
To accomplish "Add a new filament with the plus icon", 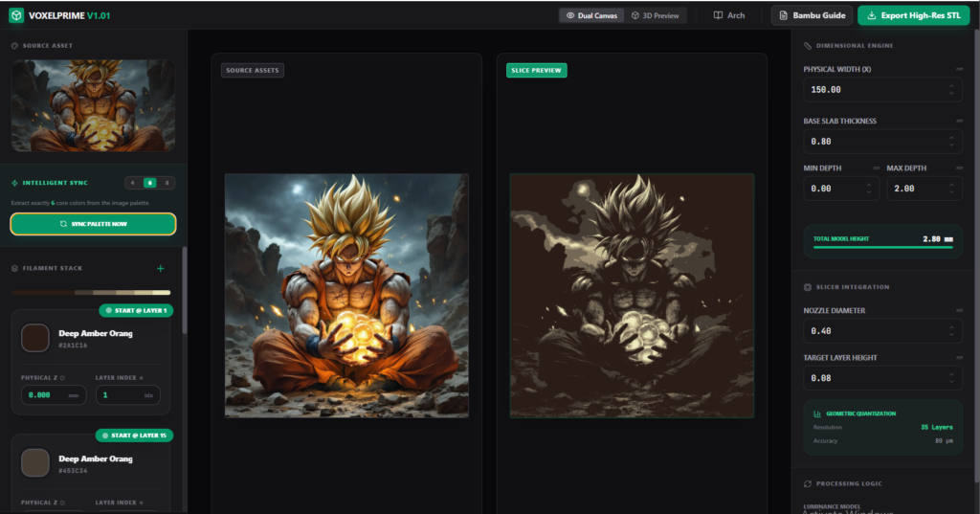I will click(160, 269).
